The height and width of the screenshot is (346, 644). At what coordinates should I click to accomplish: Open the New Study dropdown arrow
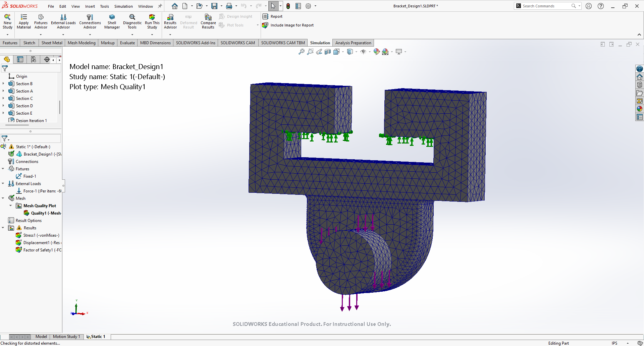7,35
